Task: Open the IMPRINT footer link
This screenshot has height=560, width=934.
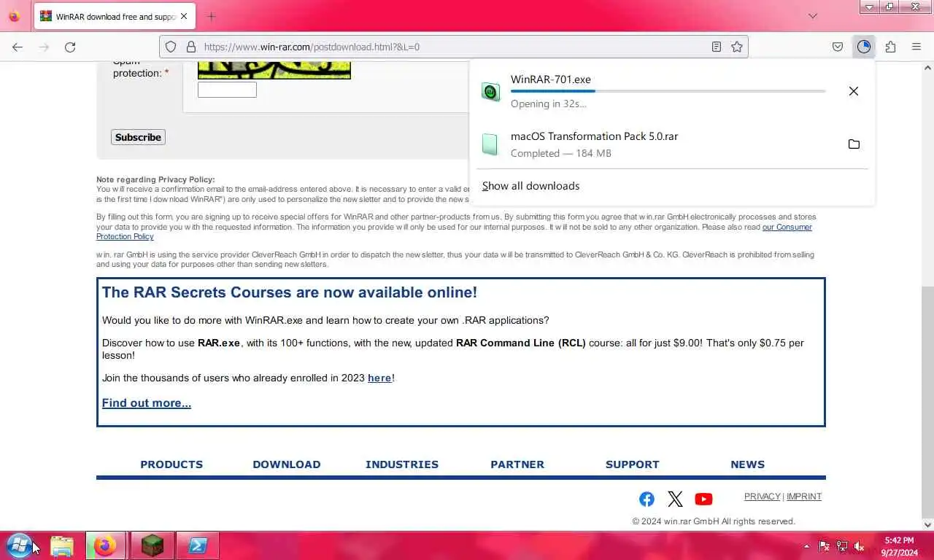Action: click(x=804, y=497)
